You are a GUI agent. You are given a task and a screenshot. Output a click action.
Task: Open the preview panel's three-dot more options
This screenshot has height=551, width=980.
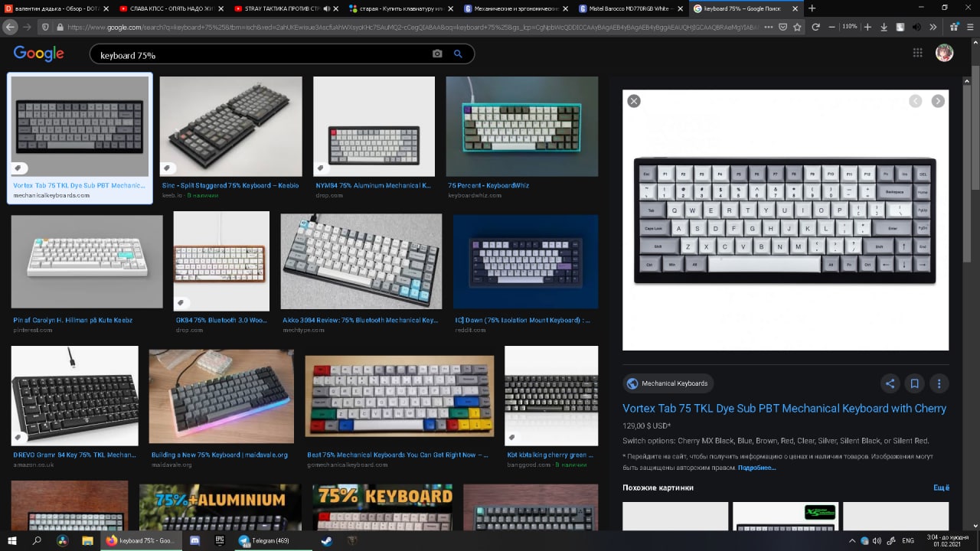[x=939, y=383]
